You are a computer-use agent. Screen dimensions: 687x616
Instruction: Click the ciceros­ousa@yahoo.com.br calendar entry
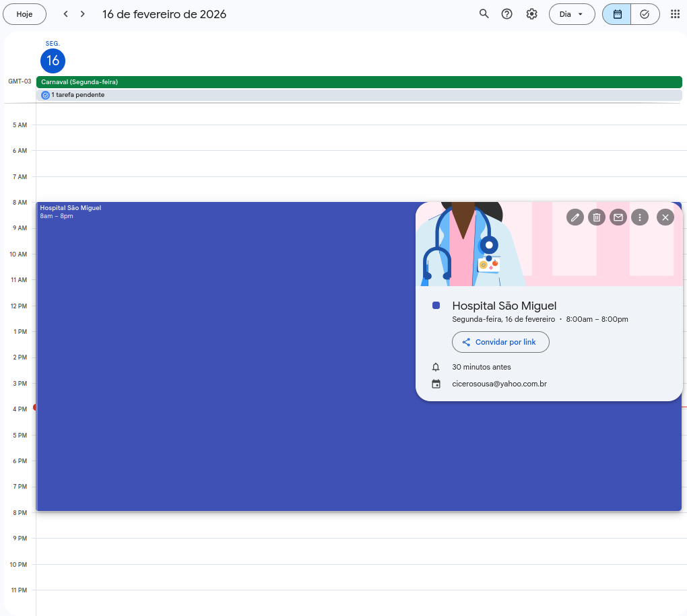point(500,384)
